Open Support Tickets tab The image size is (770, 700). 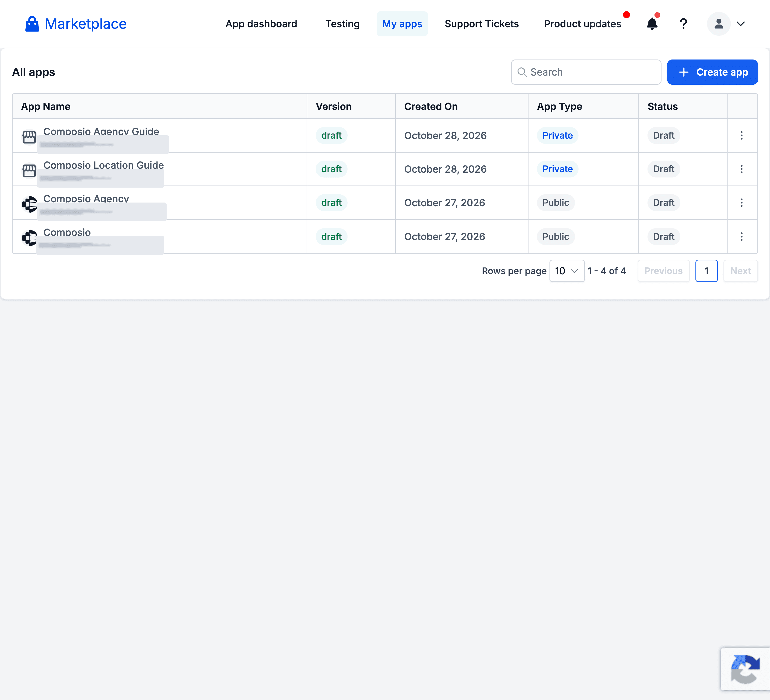[482, 24]
